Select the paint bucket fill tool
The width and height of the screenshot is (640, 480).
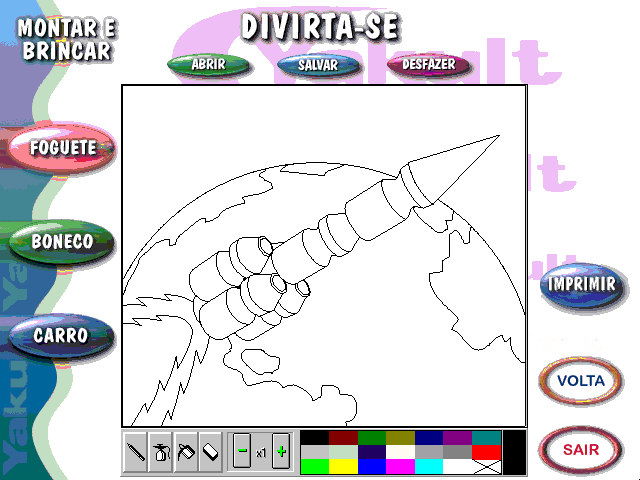[x=186, y=452]
